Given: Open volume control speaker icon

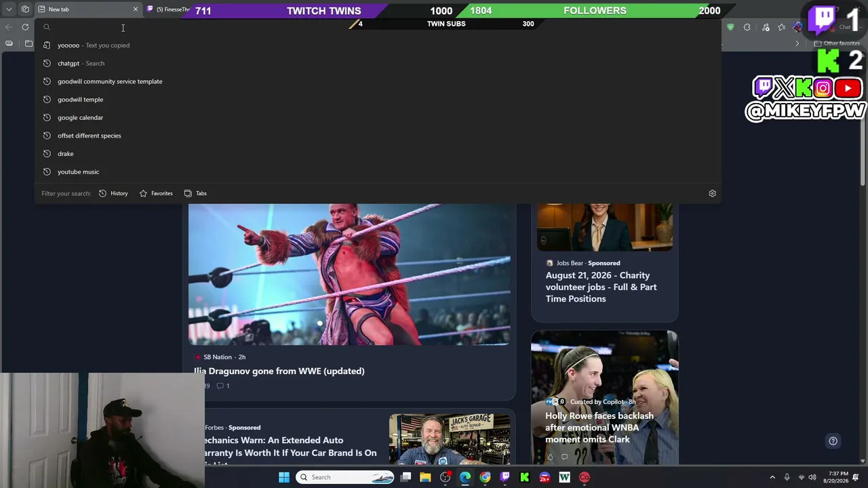Looking at the screenshot, I should (812, 477).
